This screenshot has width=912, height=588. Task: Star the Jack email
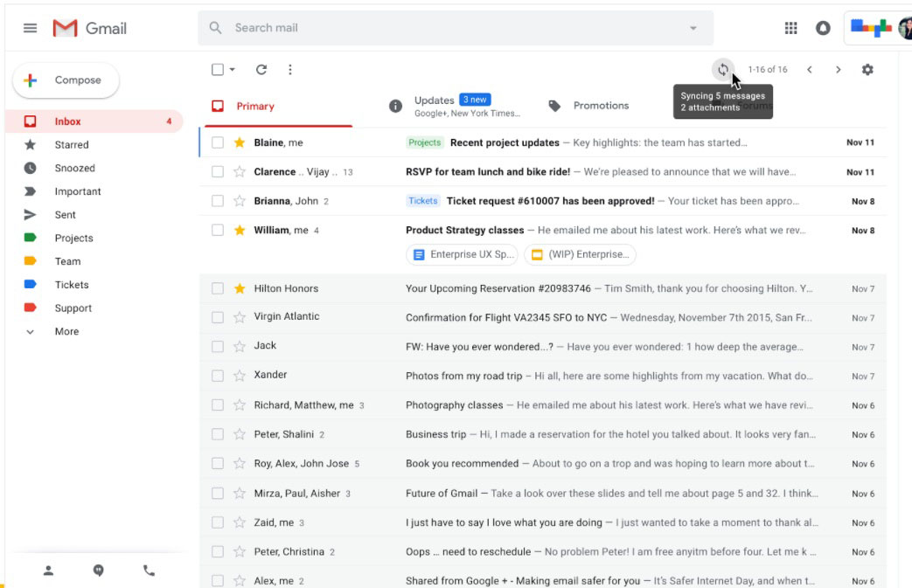pos(239,347)
